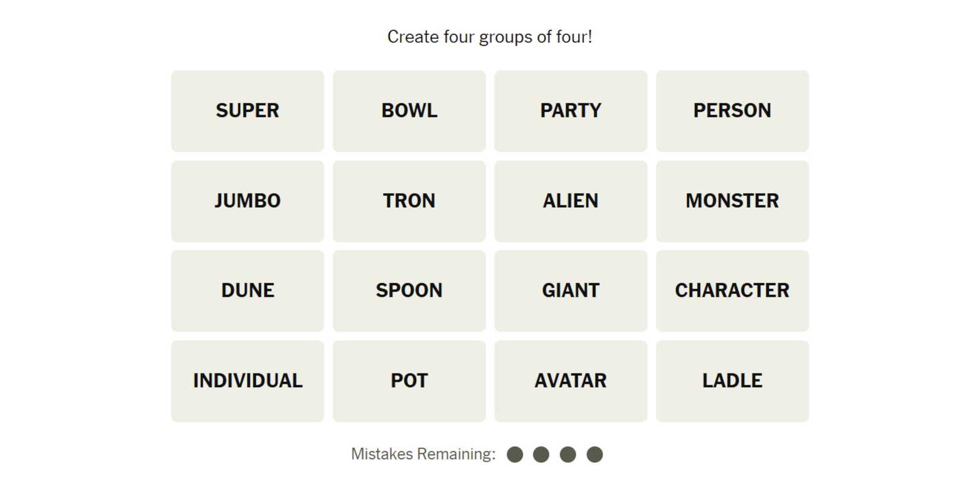The width and height of the screenshot is (980, 490).
Task: Click the first mistakes remaining dot
Action: [515, 454]
